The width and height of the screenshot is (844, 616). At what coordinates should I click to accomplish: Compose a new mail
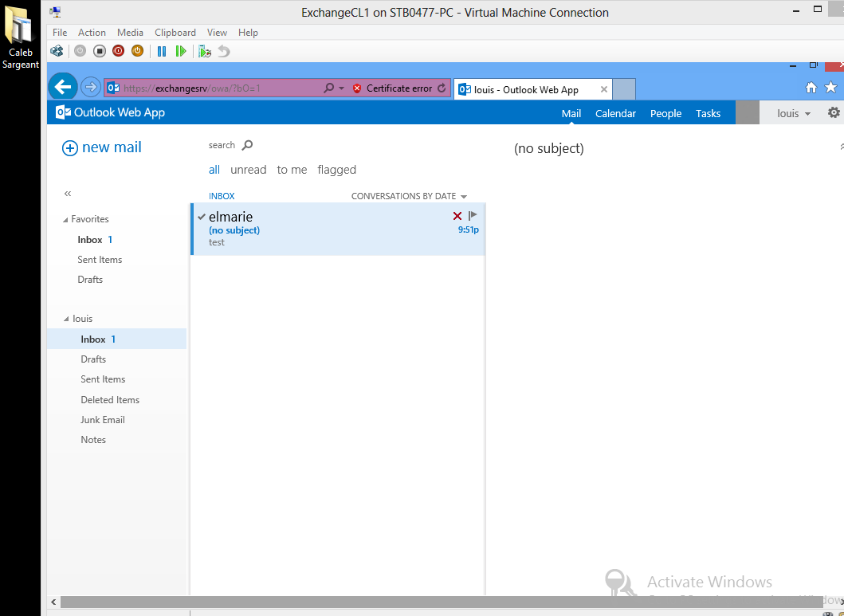pyautogui.click(x=102, y=147)
